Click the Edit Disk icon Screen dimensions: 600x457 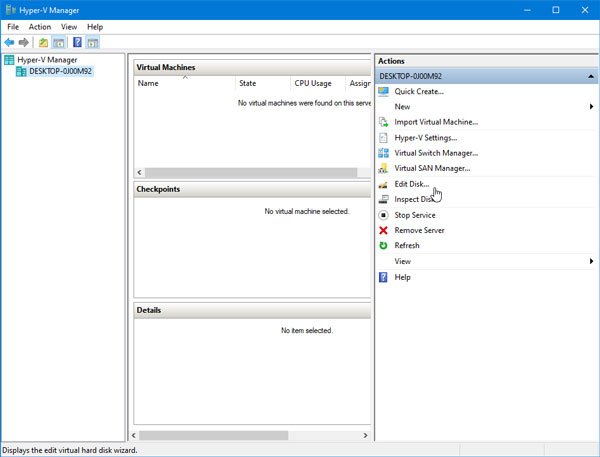(383, 184)
